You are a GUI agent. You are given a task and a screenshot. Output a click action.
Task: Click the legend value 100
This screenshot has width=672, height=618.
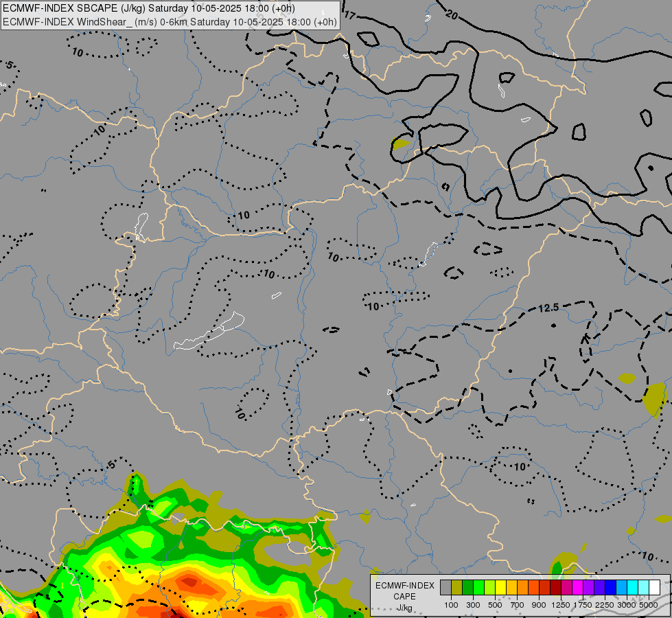pyautogui.click(x=451, y=605)
